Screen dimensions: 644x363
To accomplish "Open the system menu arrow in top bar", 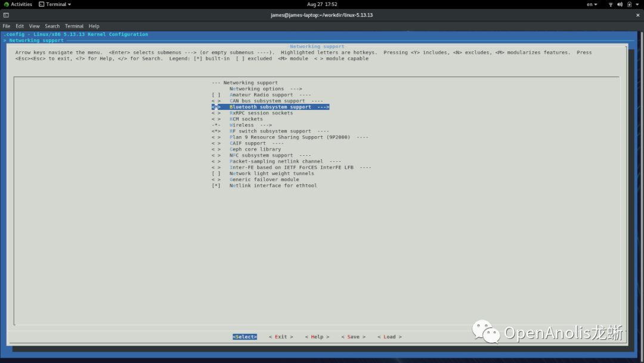I will coord(637,4).
